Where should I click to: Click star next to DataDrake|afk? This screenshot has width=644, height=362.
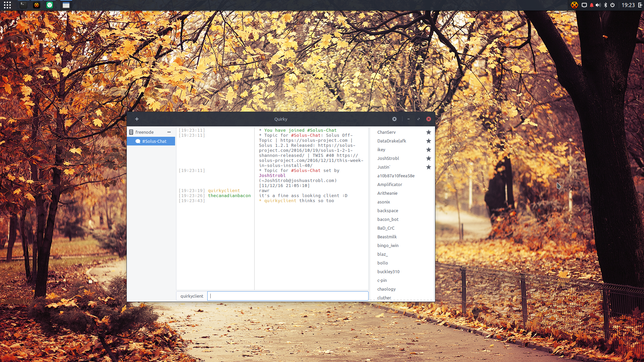click(428, 141)
